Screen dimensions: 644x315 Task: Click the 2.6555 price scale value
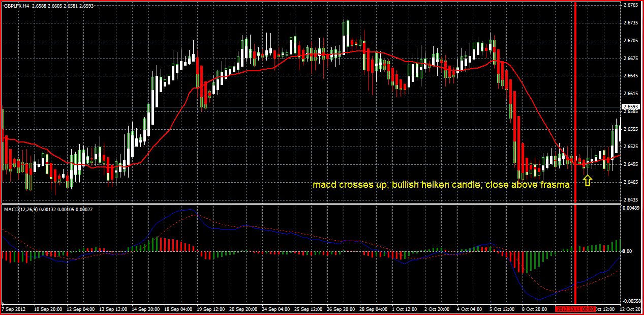[x=631, y=129]
